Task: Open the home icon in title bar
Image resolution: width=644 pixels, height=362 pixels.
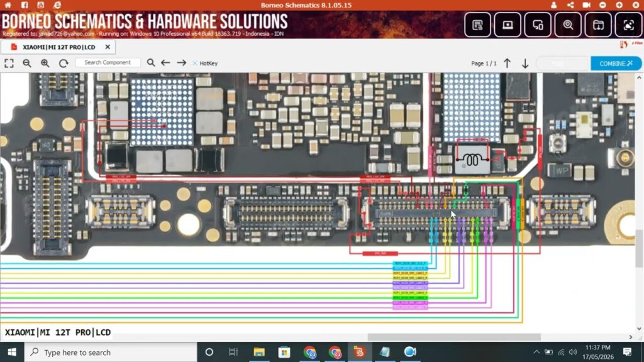Action: tap(8, 5)
